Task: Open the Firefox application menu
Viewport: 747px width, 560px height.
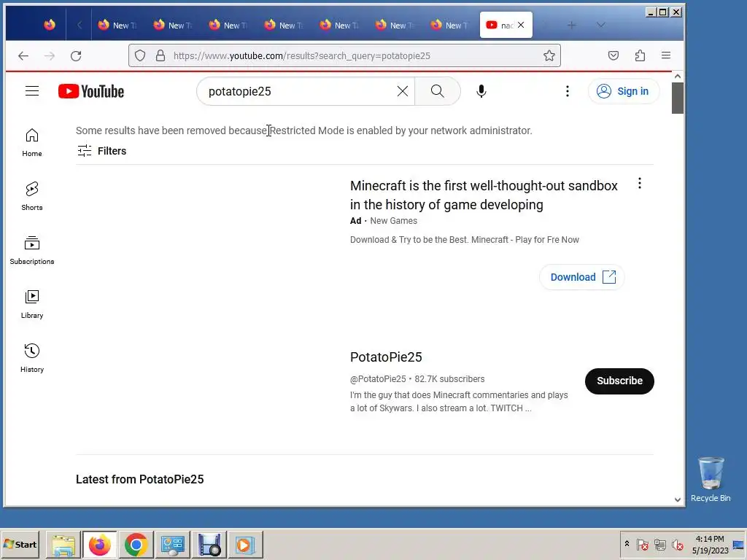Action: pyautogui.click(x=666, y=55)
